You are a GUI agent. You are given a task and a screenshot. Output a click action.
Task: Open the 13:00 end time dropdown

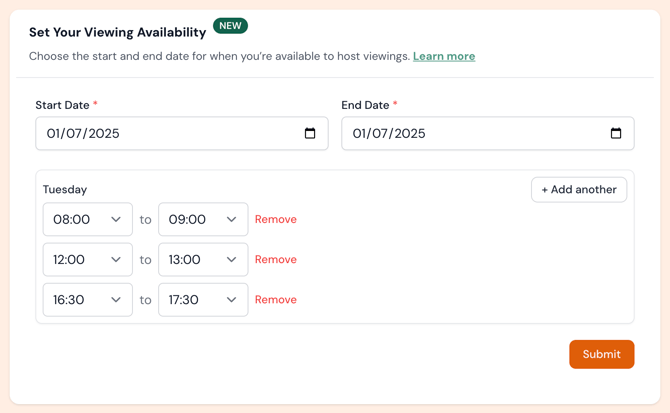pyautogui.click(x=203, y=260)
